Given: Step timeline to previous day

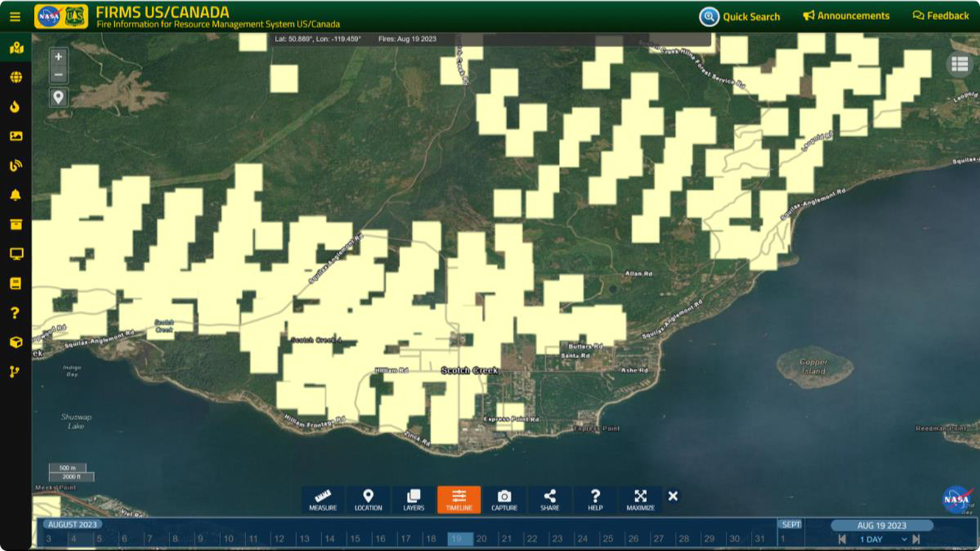Looking at the screenshot, I should point(841,539).
